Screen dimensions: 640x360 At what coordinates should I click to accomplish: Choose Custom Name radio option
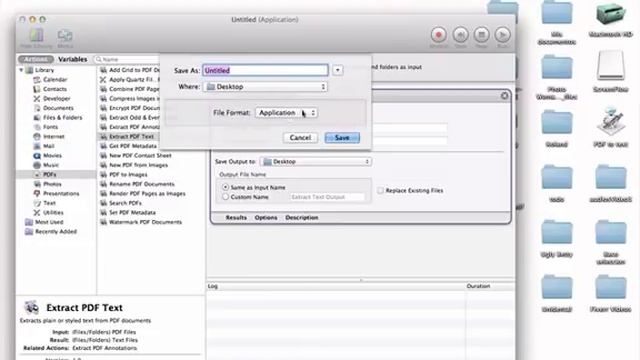pyautogui.click(x=225, y=197)
